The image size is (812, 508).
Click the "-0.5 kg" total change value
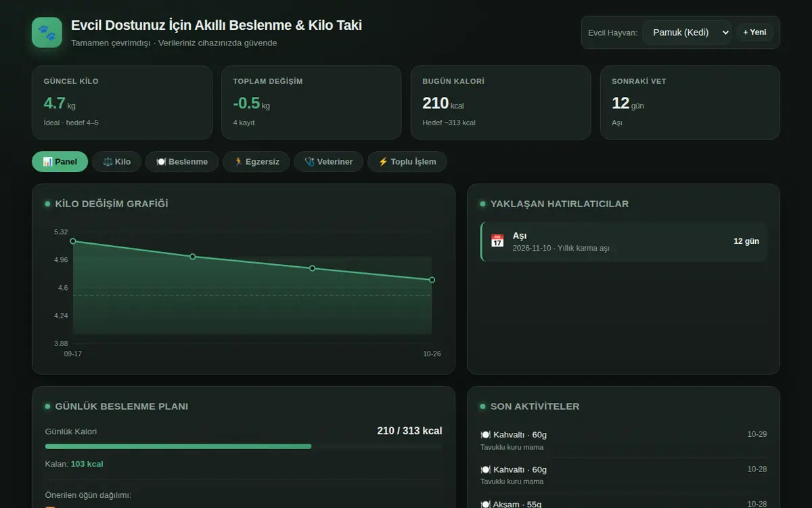(x=252, y=104)
